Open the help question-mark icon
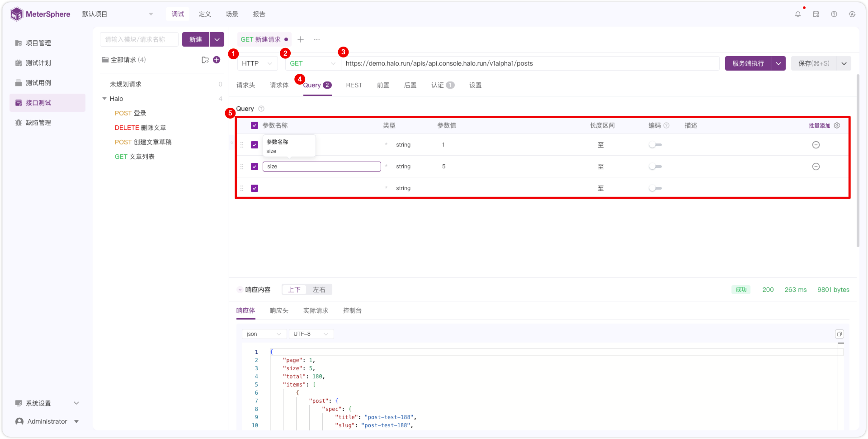The image size is (868, 439). pos(834,14)
